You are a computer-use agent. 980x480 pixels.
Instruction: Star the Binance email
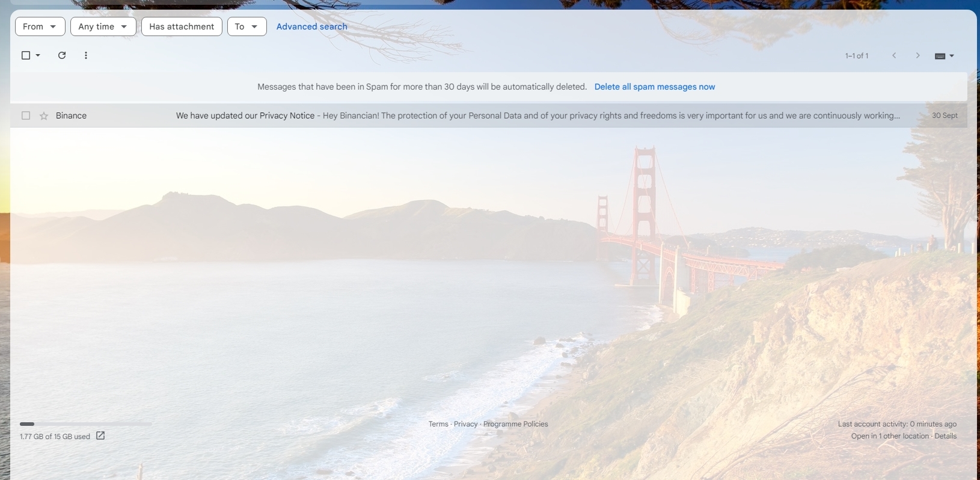pyautogui.click(x=44, y=115)
